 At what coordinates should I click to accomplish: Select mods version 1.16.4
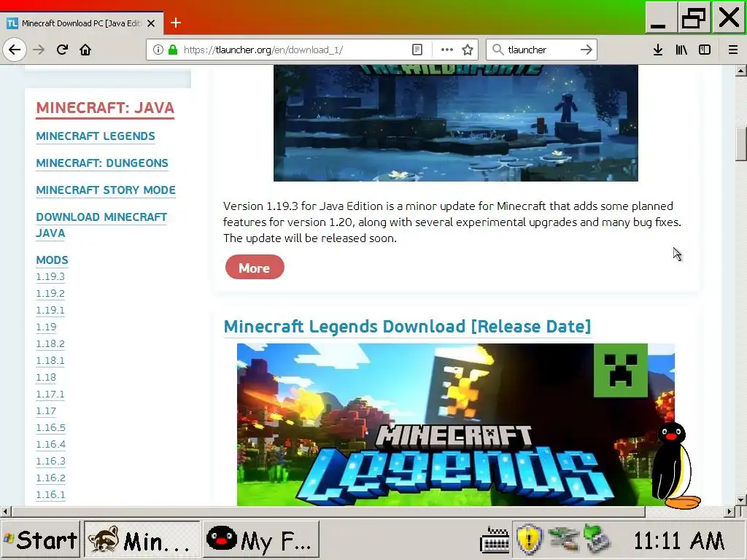(51, 444)
